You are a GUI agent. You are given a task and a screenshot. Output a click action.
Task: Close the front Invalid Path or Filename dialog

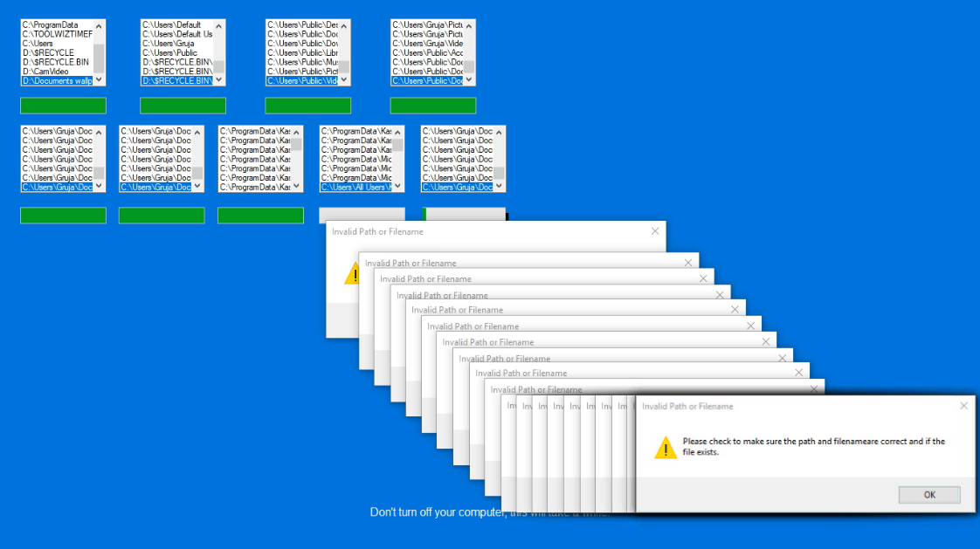[x=963, y=406]
